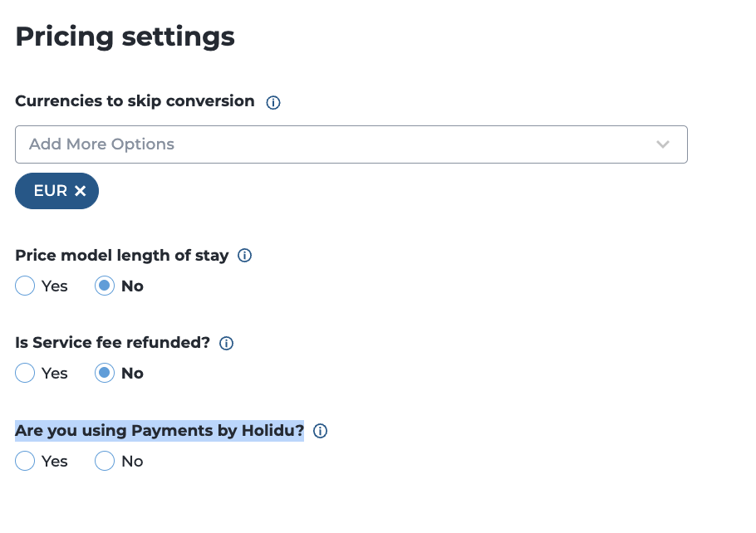Click the Add More Options field

(x=332, y=144)
